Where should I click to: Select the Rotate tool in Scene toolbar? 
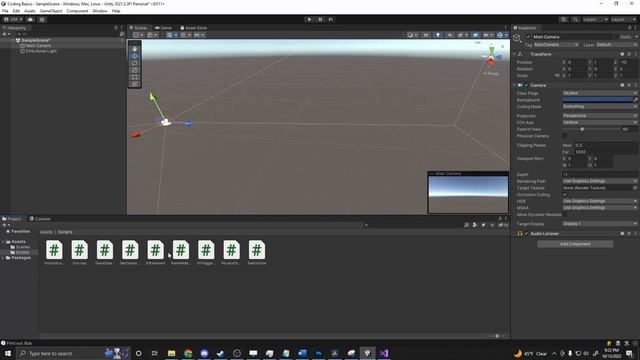pyautogui.click(x=134, y=63)
